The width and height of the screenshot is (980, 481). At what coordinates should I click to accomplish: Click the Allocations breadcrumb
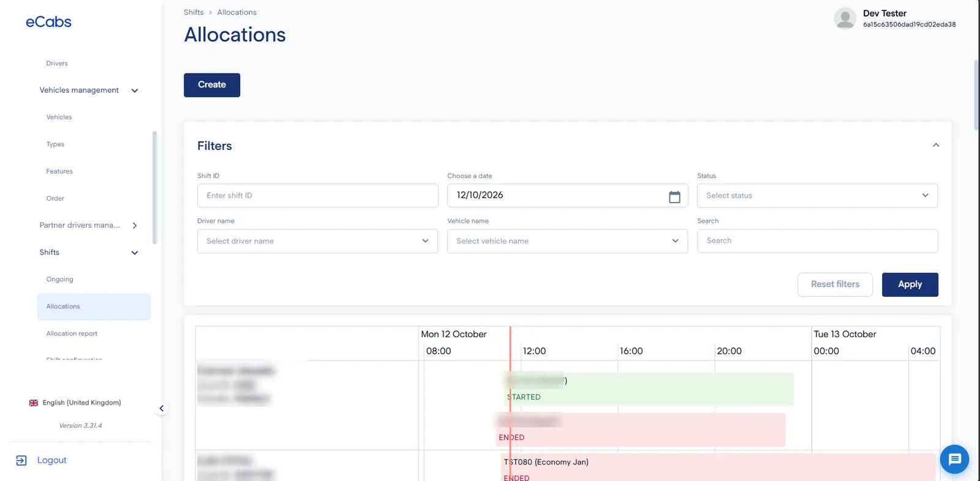coord(237,12)
